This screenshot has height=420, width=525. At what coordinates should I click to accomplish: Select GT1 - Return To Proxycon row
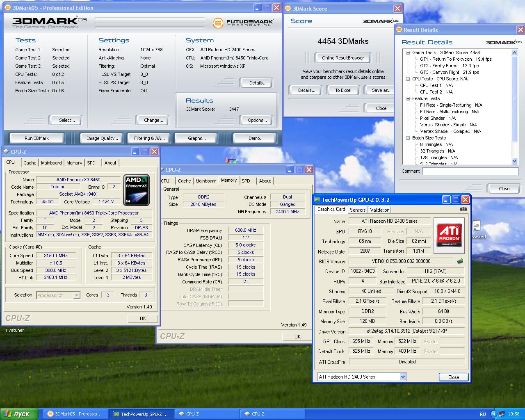pos(456,59)
